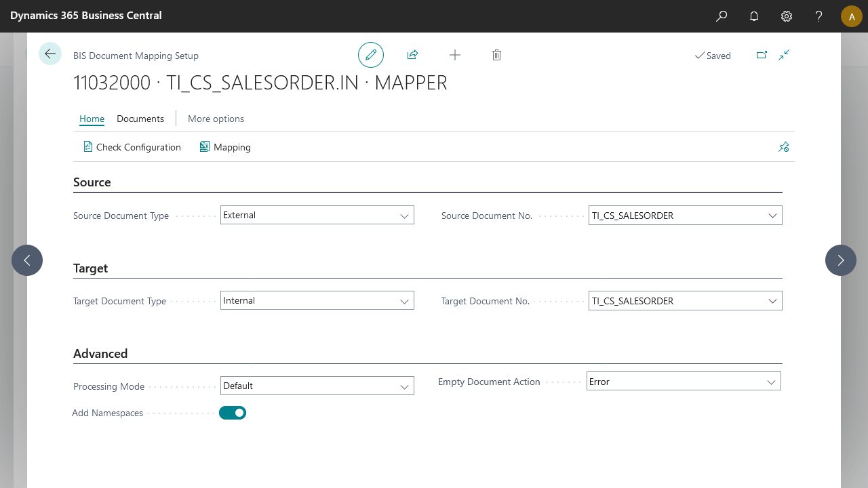The height and width of the screenshot is (488, 868).
Task: Click the plus icon to create new
Action: (455, 55)
